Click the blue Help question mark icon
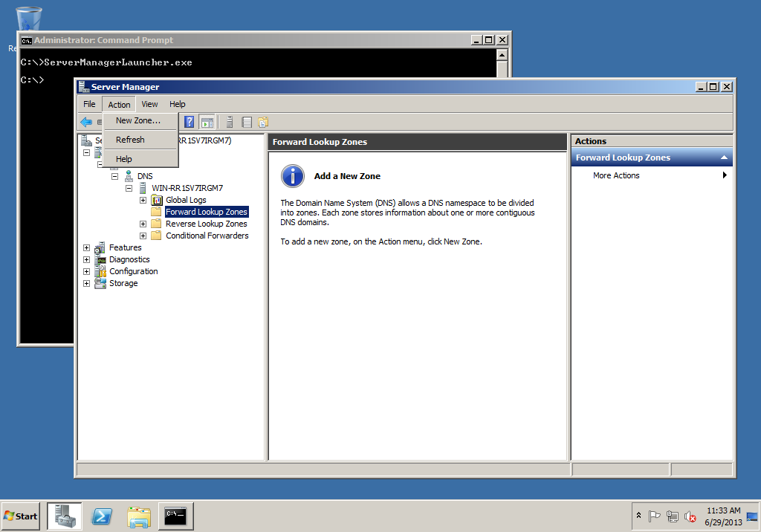Screen dimensions: 761x532 coord(190,122)
